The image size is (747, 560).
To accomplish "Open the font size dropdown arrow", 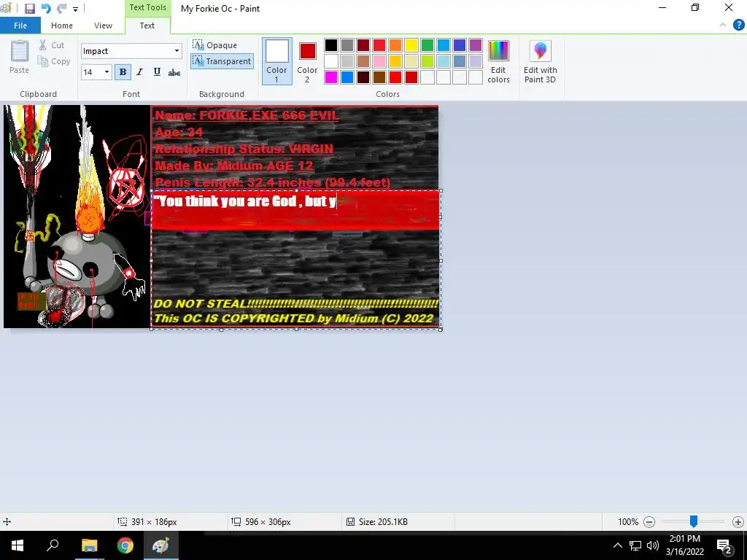I will coord(107,72).
